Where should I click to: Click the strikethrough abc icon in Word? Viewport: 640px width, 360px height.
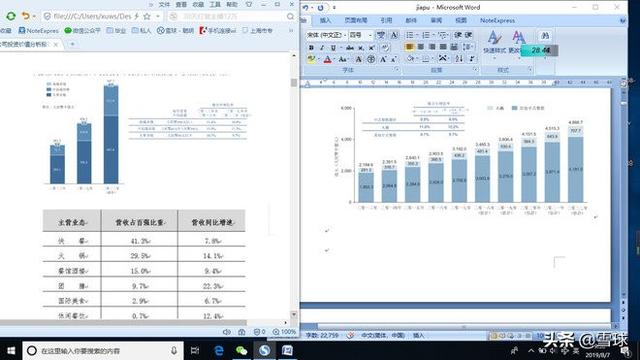click(350, 48)
